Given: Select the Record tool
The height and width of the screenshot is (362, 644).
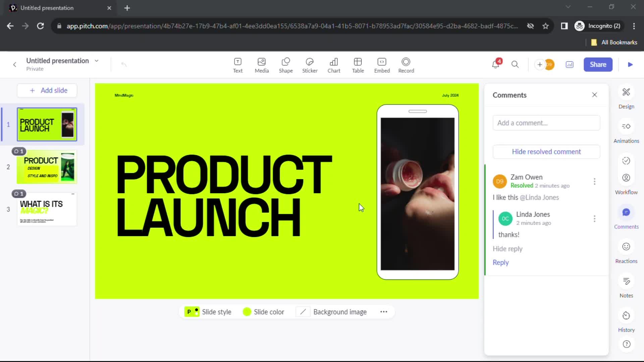Looking at the screenshot, I should click(x=406, y=65).
